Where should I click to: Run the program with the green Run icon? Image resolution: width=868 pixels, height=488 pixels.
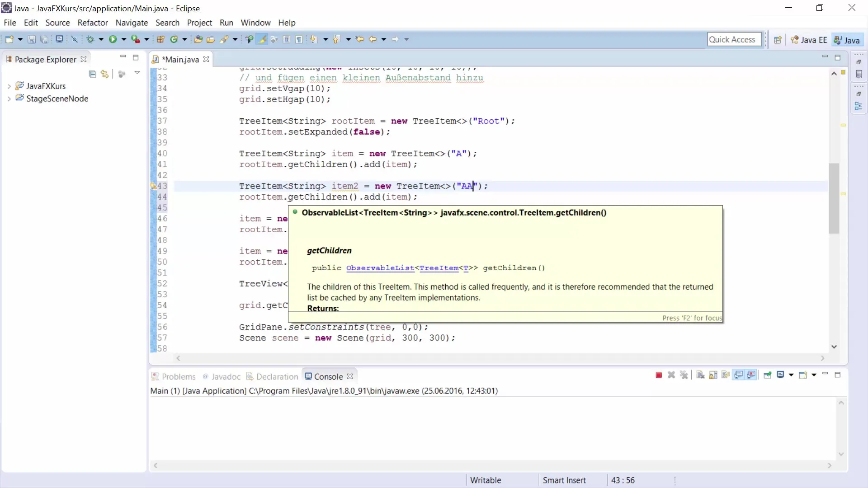tap(113, 40)
